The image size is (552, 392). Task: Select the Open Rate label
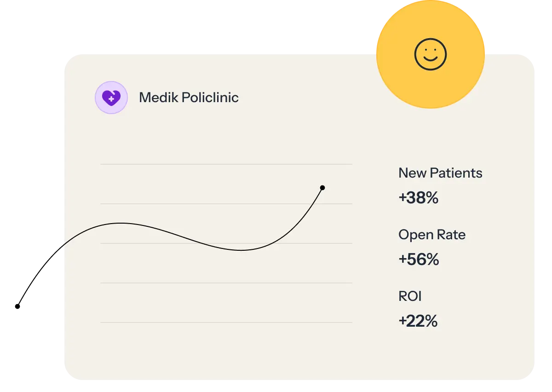coord(432,235)
